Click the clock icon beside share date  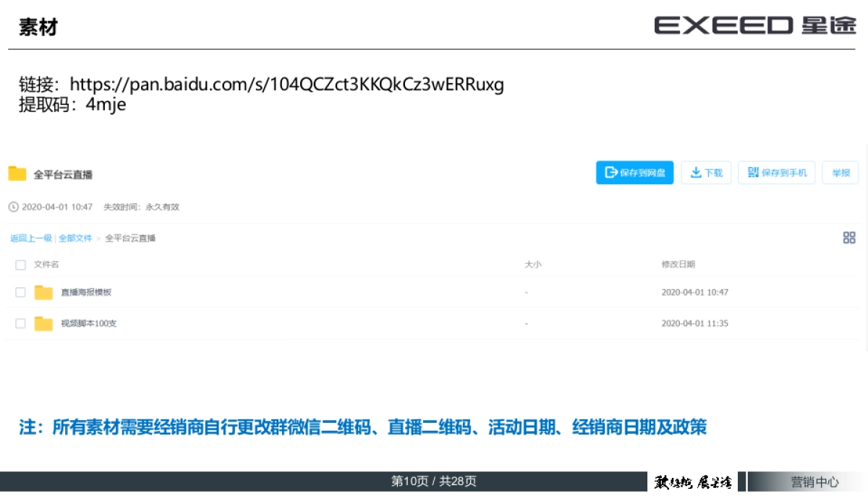13,207
